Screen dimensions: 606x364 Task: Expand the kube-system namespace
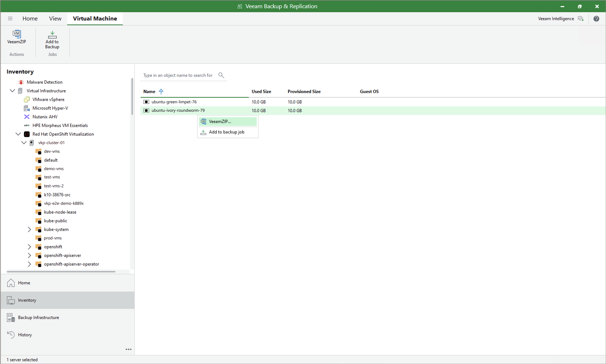pyautogui.click(x=29, y=229)
